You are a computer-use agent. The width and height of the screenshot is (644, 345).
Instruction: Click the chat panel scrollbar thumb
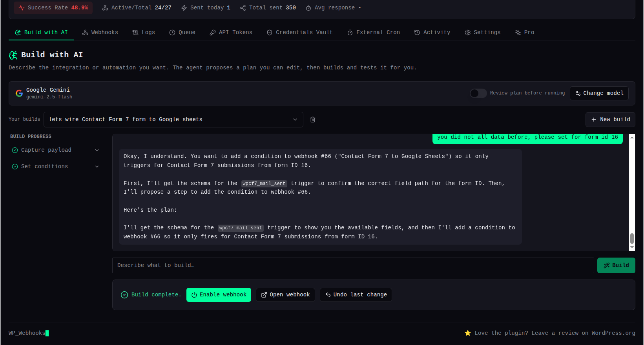pos(632,238)
